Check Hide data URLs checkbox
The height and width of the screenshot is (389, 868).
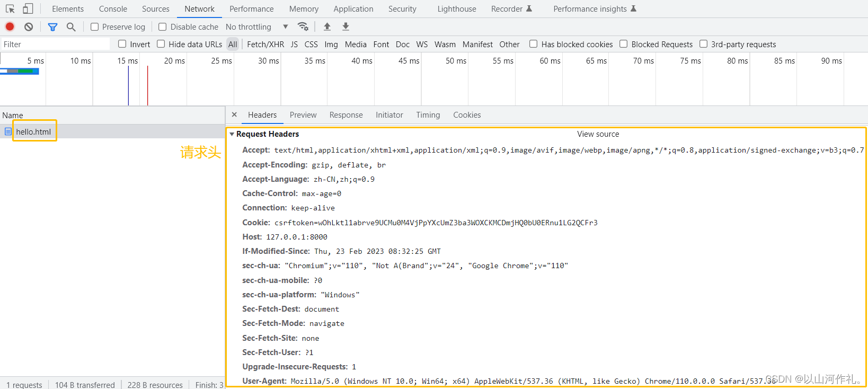click(161, 44)
